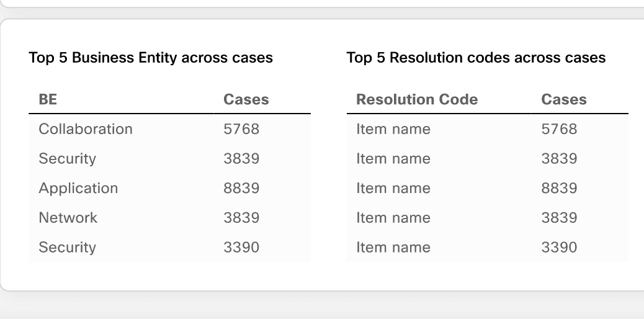
Task: Click the second Item name row
Action: tap(488, 159)
